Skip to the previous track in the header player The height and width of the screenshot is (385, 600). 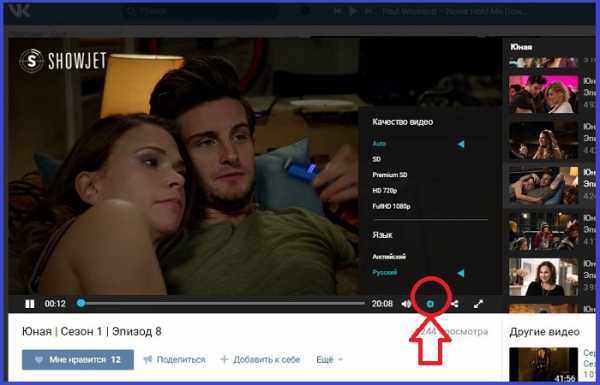[338, 11]
